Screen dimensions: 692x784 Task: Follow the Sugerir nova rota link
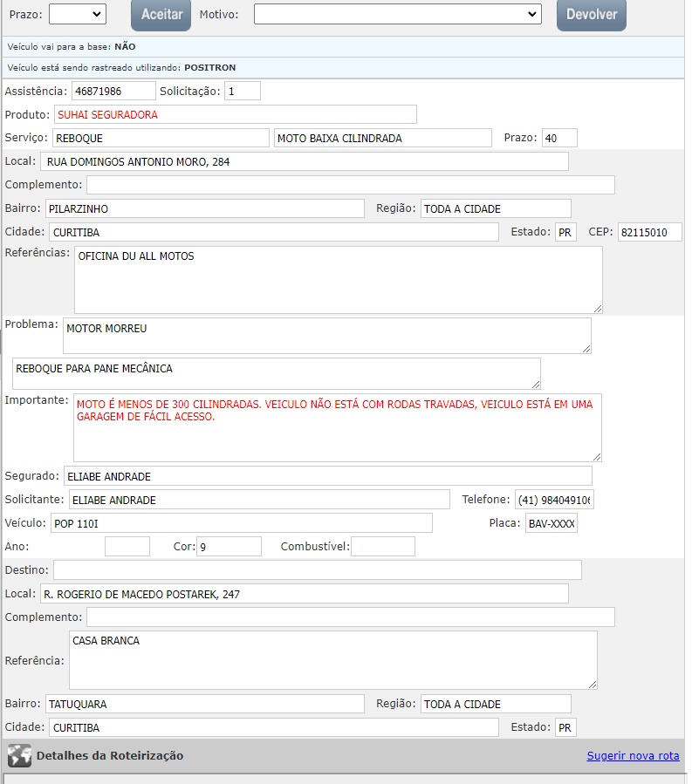[x=633, y=756]
